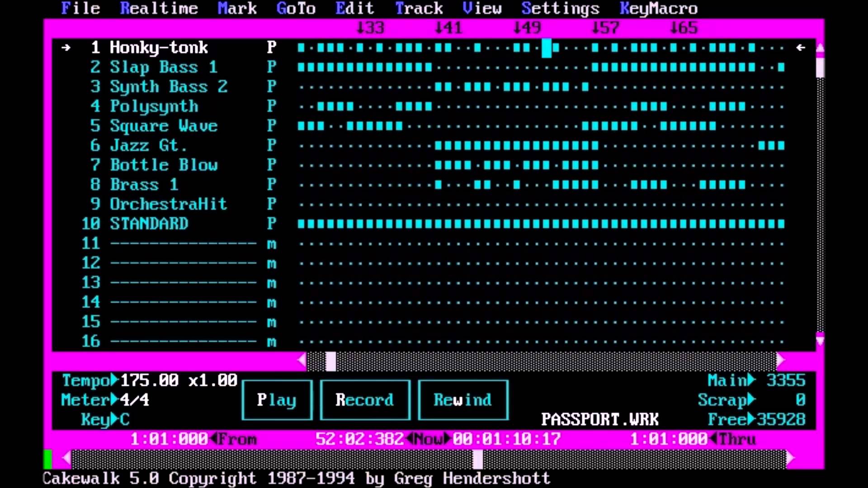
Task: Toggle the m mute status of track 11
Action: tap(271, 244)
